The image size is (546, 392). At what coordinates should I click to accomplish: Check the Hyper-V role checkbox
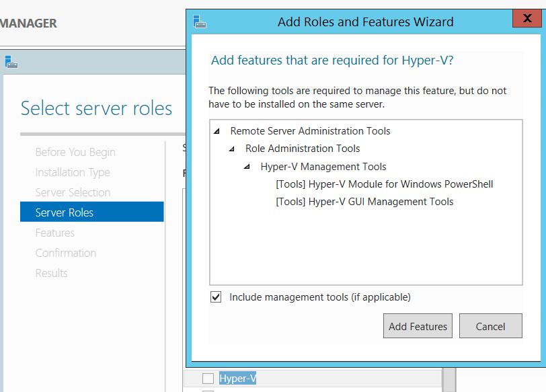click(208, 379)
